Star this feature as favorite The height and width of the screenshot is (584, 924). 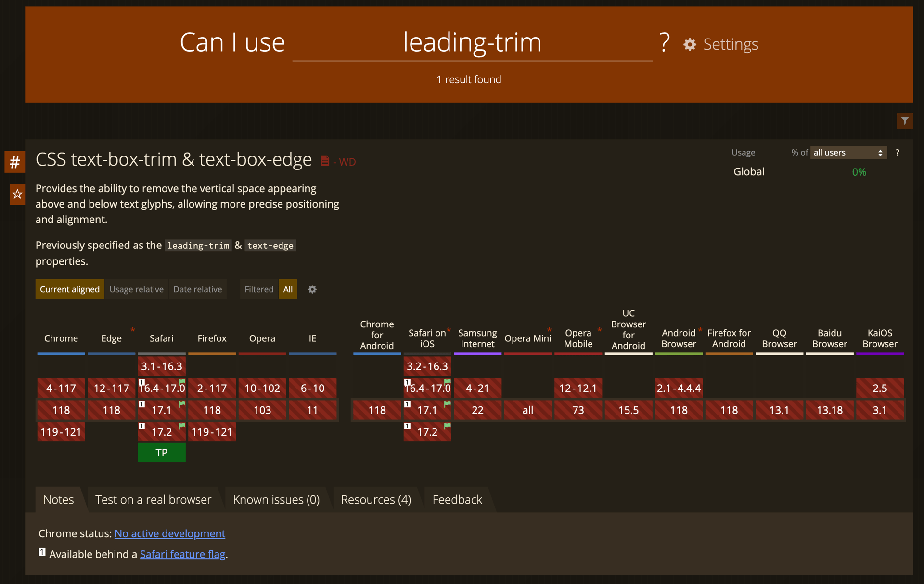tap(17, 194)
